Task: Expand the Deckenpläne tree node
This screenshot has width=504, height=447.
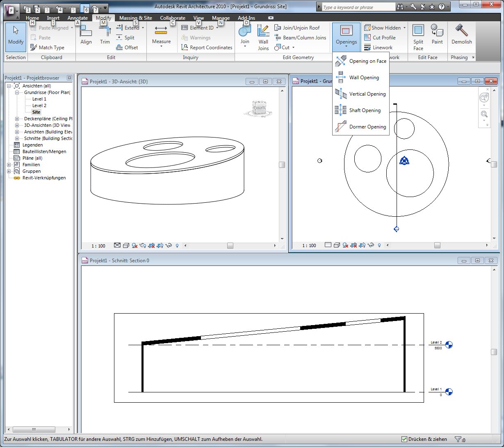Action: pos(17,119)
